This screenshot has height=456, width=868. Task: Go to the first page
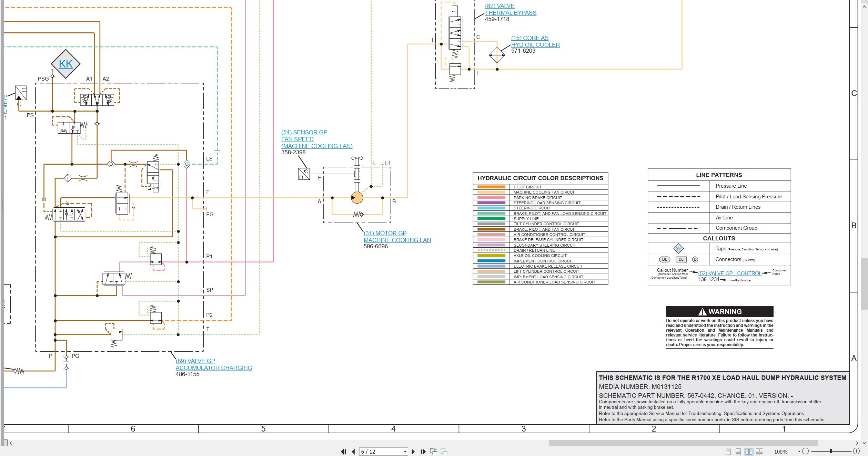(343, 452)
